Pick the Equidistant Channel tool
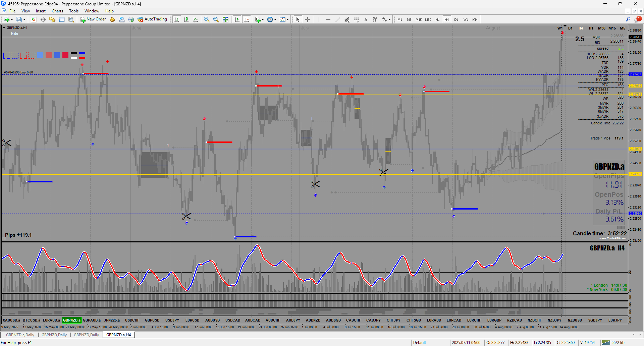Screen dimensions: 644x346 [347, 19]
